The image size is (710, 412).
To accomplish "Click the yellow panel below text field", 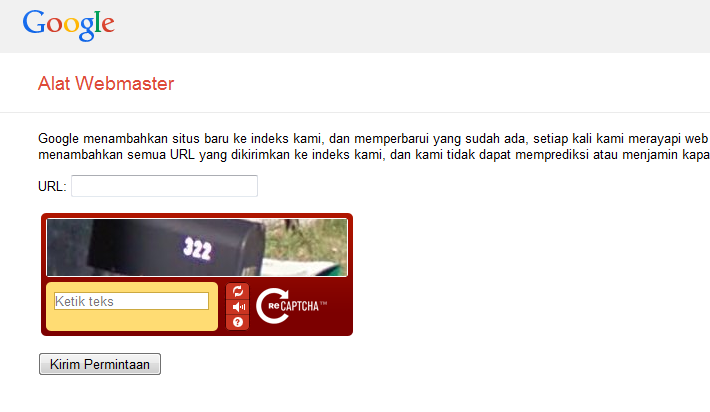I will click(x=131, y=320).
